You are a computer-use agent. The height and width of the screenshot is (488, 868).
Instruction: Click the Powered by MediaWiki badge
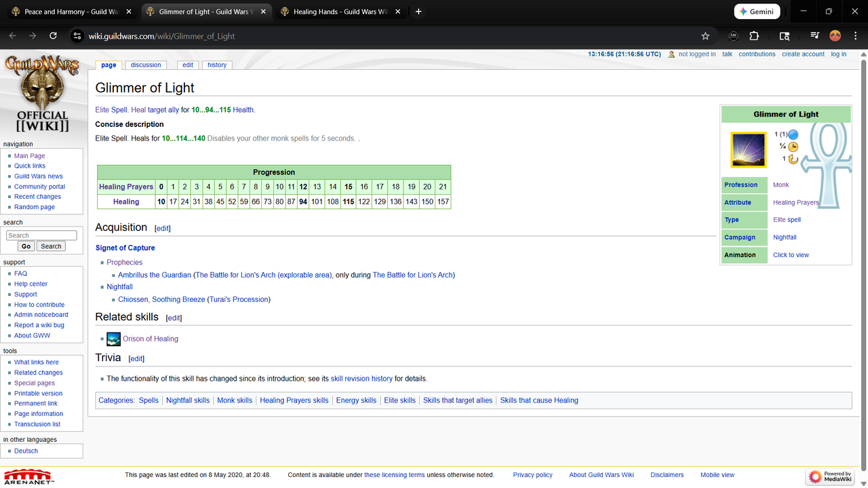pos(830,476)
